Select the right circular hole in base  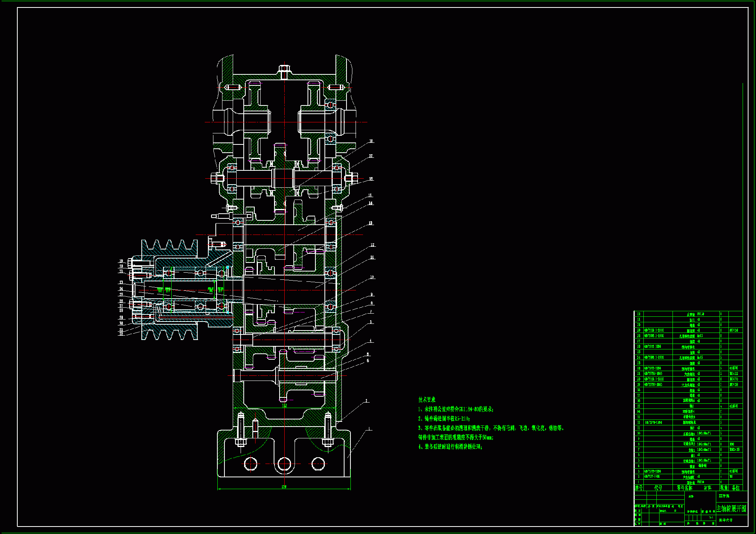[x=318, y=464]
